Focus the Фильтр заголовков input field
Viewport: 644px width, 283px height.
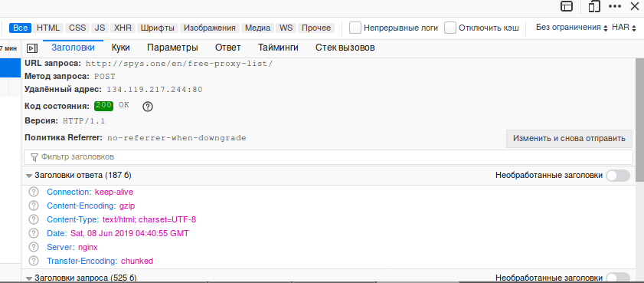pyautogui.click(x=329, y=157)
